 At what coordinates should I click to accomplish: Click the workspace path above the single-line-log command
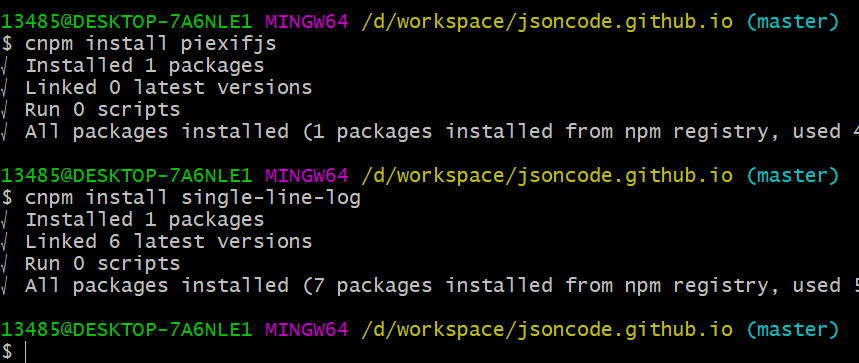click(x=547, y=176)
